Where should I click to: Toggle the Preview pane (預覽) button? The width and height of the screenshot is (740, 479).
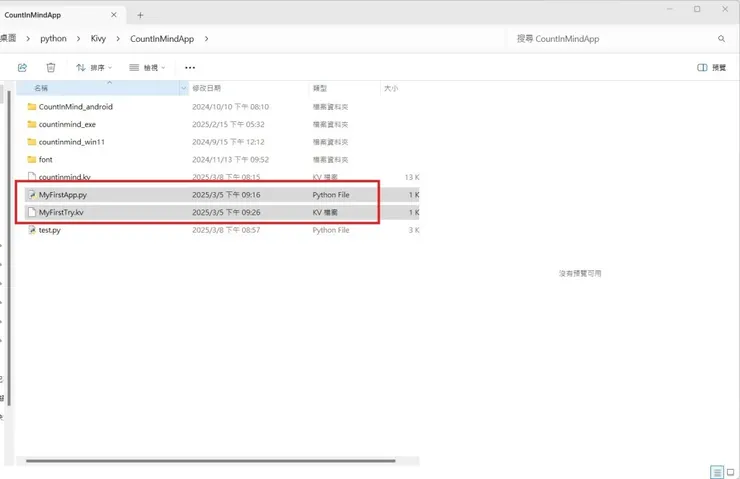click(711, 67)
